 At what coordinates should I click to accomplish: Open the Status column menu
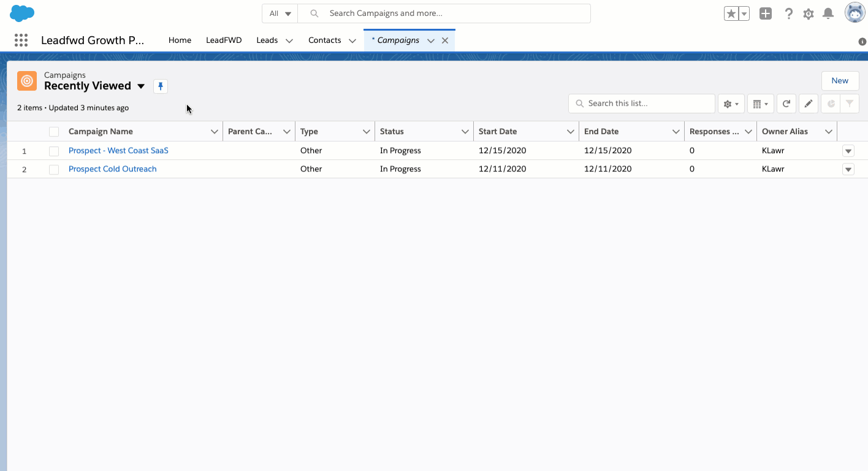pyautogui.click(x=465, y=132)
